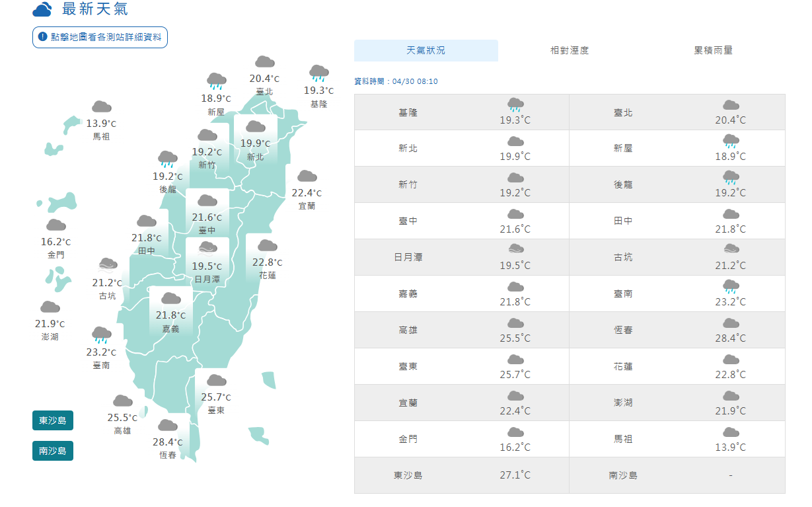This screenshot has height=507, width=812.
Task: Open the 累積雨量 tab
Action: 713,50
